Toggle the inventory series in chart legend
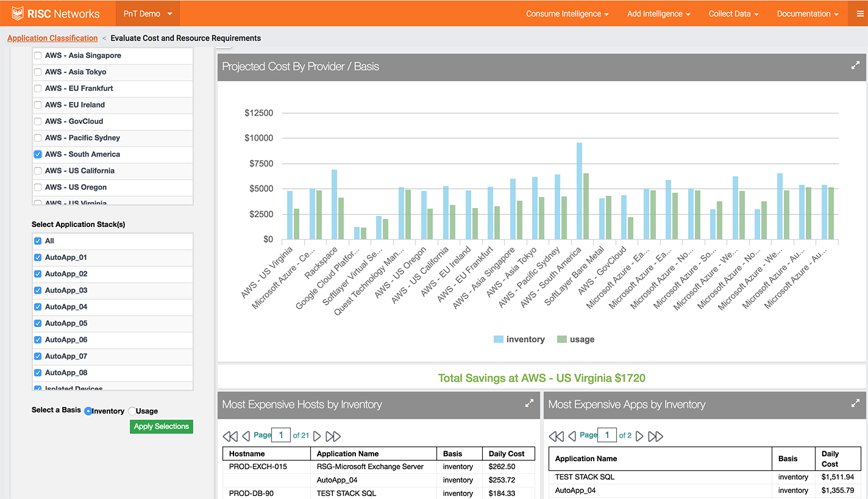Screen dimensions: 868x499 [519, 339]
